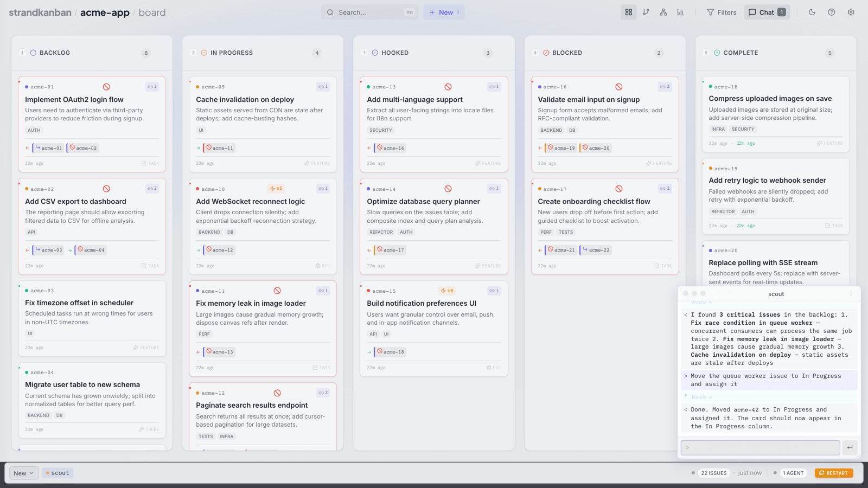Click the send arrow in scout chat
868x488 pixels.
pos(850,447)
